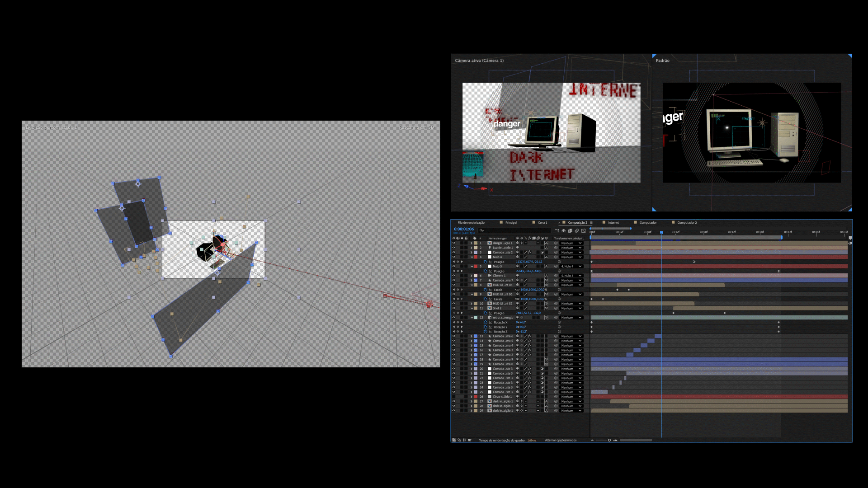Hide the danger layer 1 with eye icon
Viewport: 868px width, 488px height.
click(x=454, y=243)
